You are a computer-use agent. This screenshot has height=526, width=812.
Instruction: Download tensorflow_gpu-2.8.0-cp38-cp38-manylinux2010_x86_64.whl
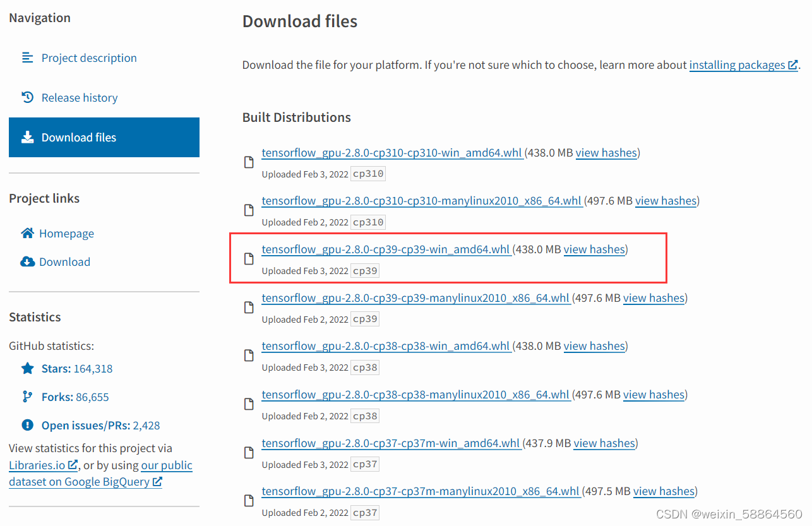(415, 395)
